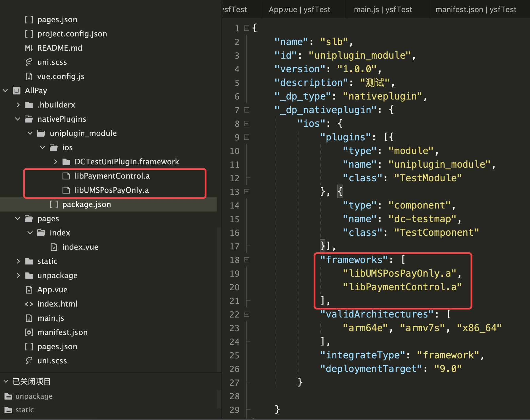Expand the .hbuilderx folder

(18, 105)
